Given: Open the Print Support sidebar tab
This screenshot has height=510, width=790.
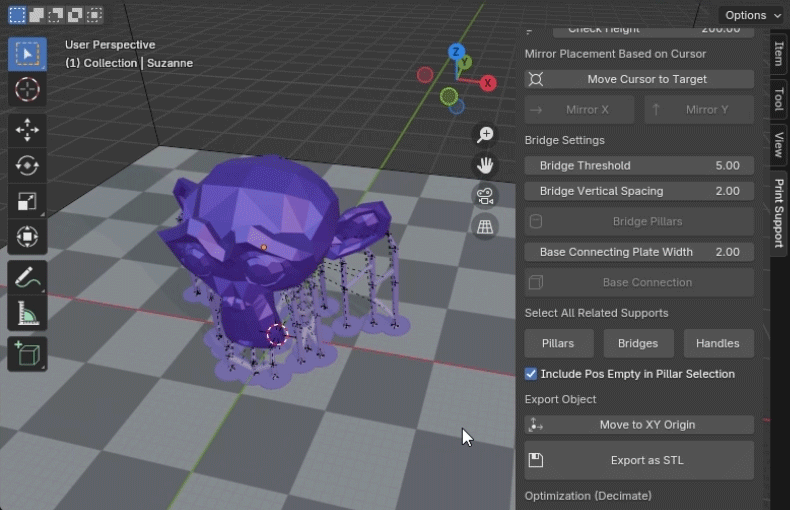Looking at the screenshot, I should (x=779, y=213).
